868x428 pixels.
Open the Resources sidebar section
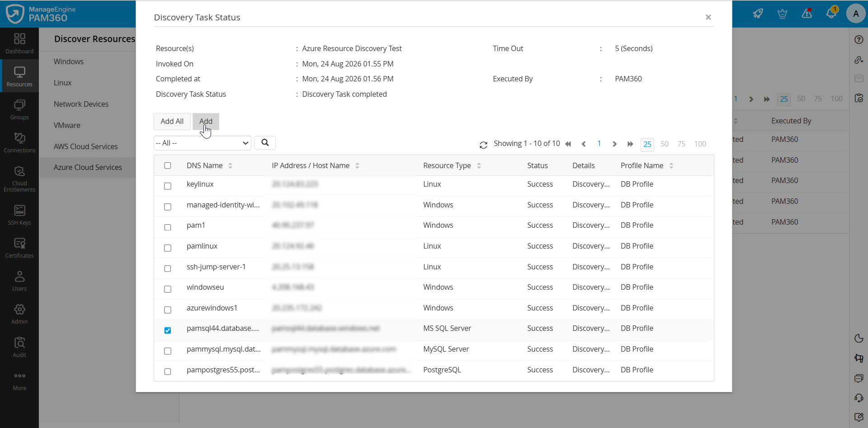coord(19,77)
